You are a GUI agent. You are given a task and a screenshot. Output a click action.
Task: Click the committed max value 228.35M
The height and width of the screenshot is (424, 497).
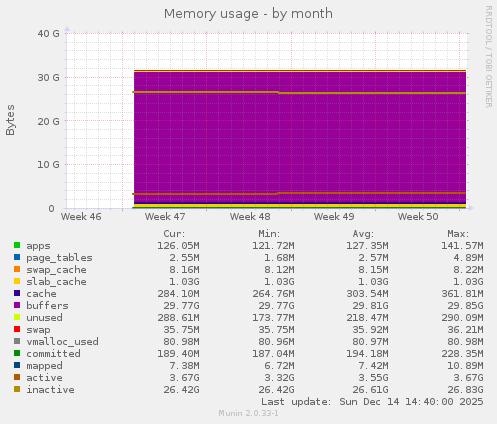462,354
